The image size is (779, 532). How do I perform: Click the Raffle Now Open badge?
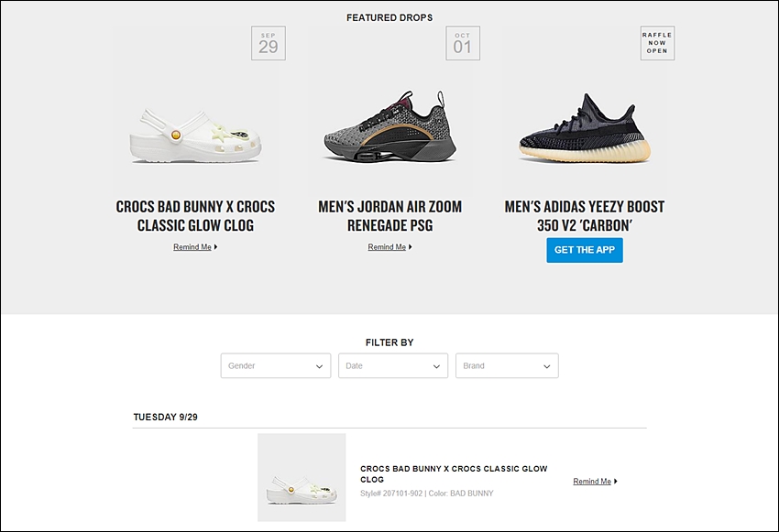pyautogui.click(x=657, y=43)
